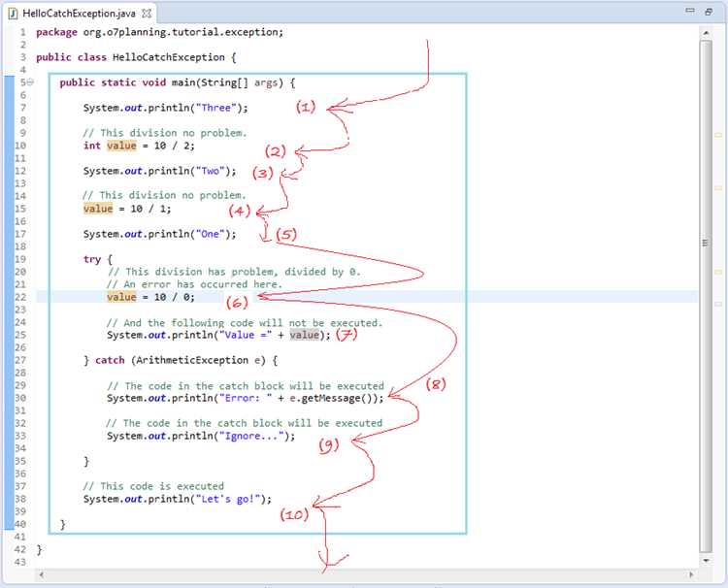Click the horizontal scrollbar right arrow
Image resolution: width=728 pixels, height=588 pixels.
[x=691, y=574]
